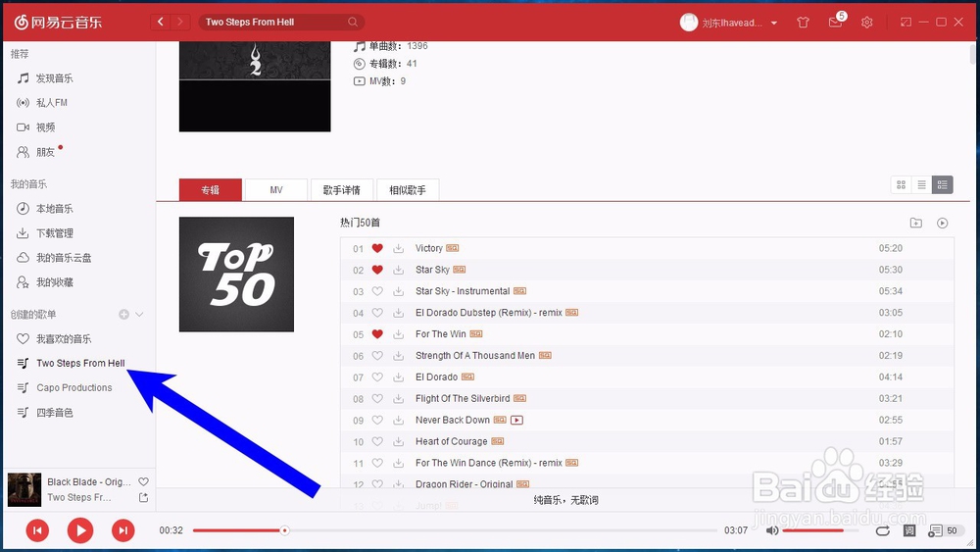980x552 pixels.
Task: Open settings gear in title bar
Action: (867, 23)
